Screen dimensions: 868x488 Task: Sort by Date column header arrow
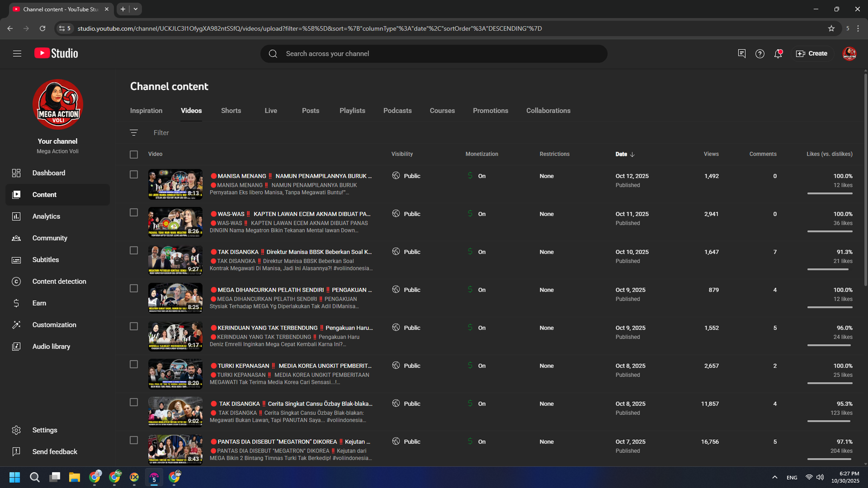[x=632, y=155]
